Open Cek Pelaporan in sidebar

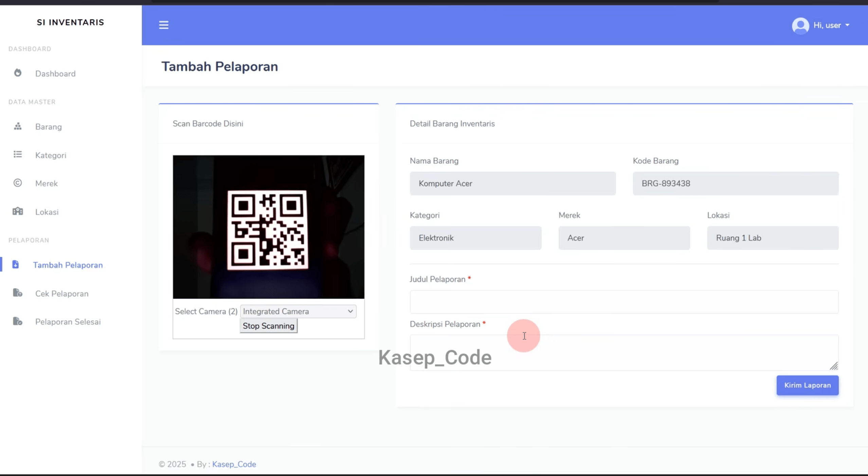pyautogui.click(x=62, y=294)
